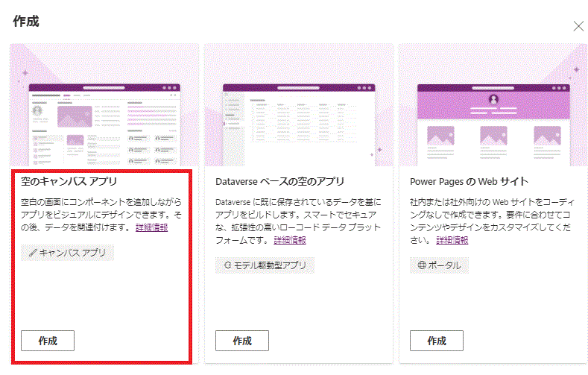This screenshot has height=375, width=588.
Task: Open 詳細情報 link in the canvas app card
Action: coord(151,227)
